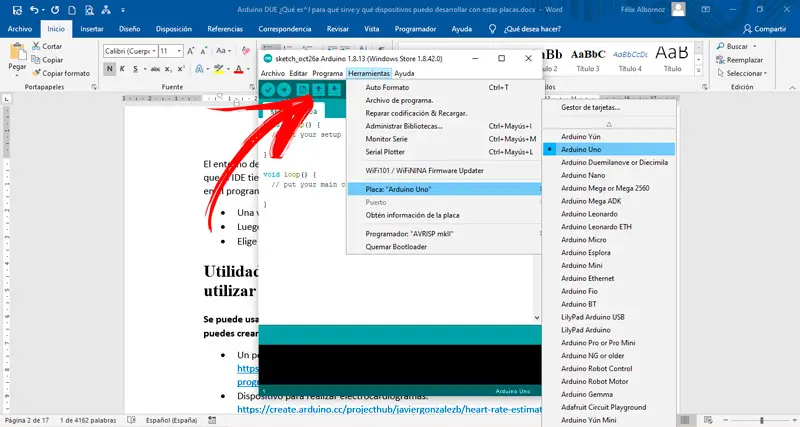
Task: Click the Arduino Open sketch up-arrow icon
Action: [318, 90]
